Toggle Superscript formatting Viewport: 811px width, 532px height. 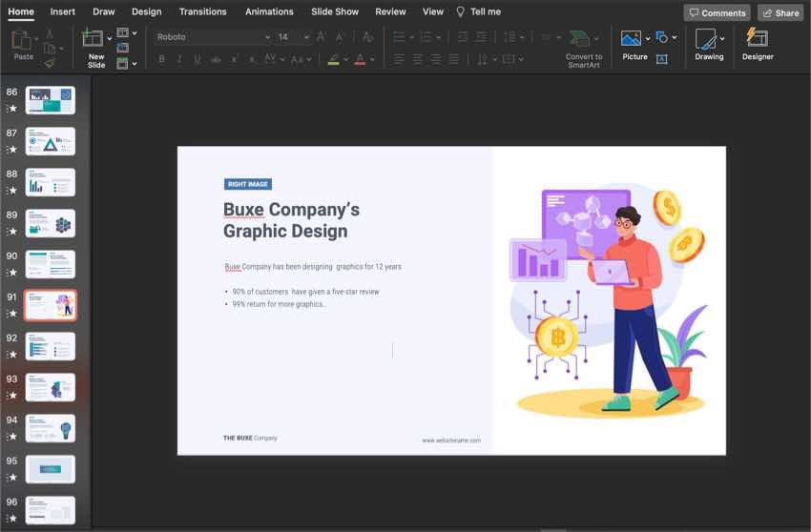click(234, 59)
